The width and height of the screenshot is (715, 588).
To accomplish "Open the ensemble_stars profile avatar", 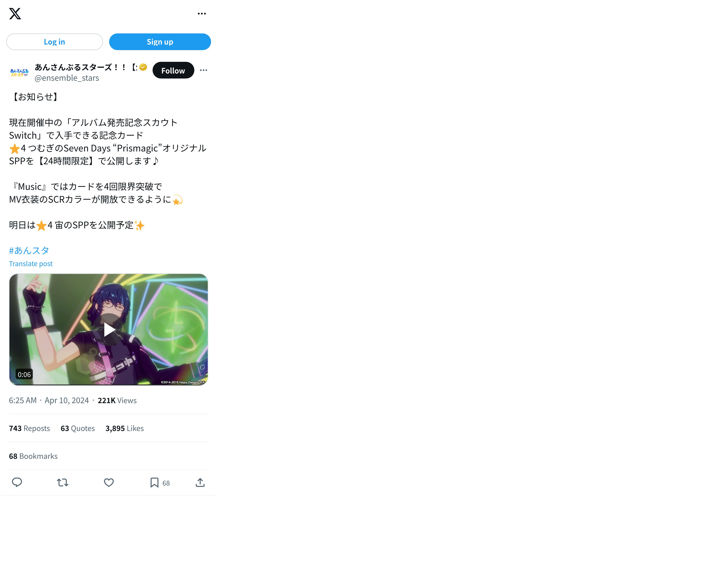I will (x=19, y=72).
